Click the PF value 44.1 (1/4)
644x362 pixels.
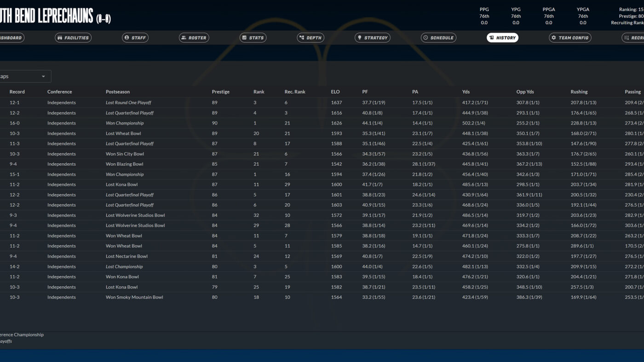pyautogui.click(x=372, y=123)
